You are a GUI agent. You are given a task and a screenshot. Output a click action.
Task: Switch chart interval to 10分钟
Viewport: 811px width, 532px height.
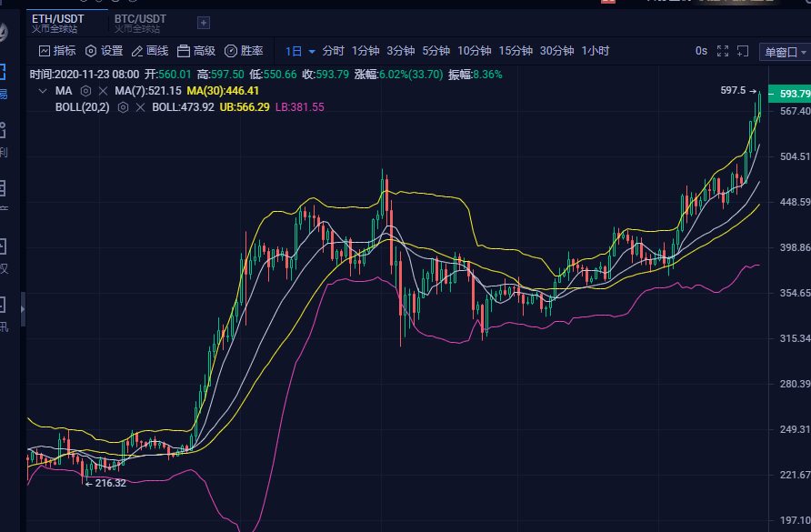coord(475,51)
